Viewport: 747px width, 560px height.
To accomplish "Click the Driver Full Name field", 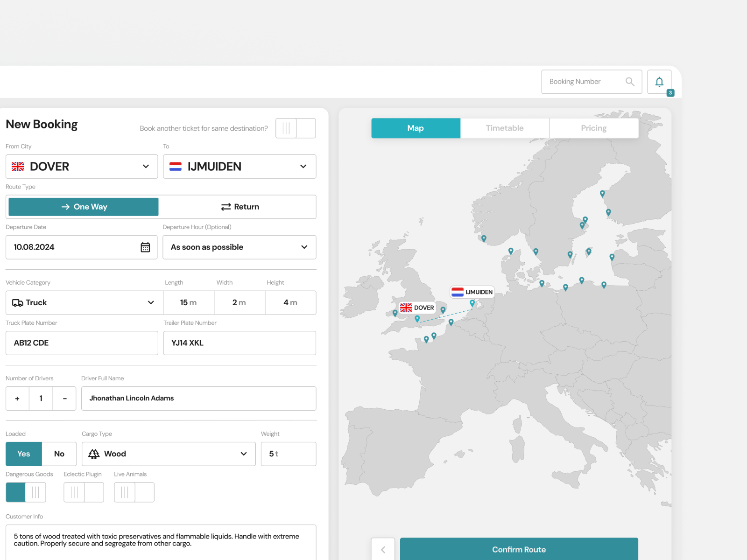I will (199, 399).
